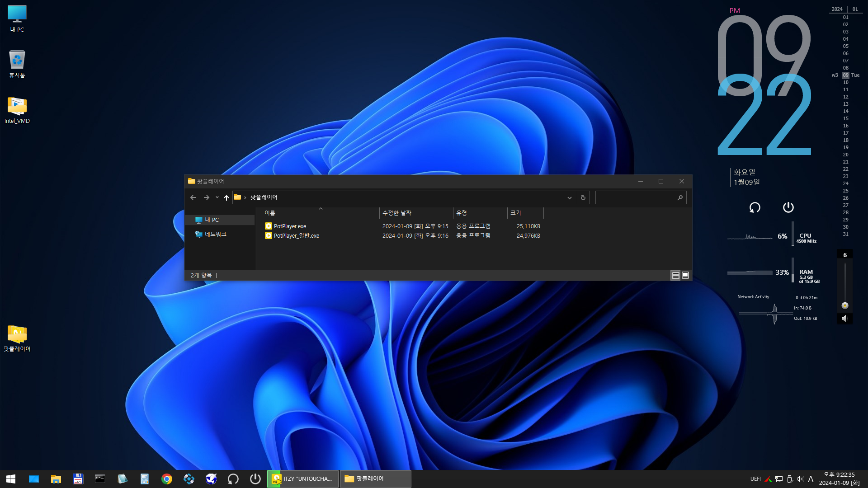Screen dimensions: 868x488
Task: Switch to 팟플레이어 folder taskbar button
Action: (x=376, y=479)
